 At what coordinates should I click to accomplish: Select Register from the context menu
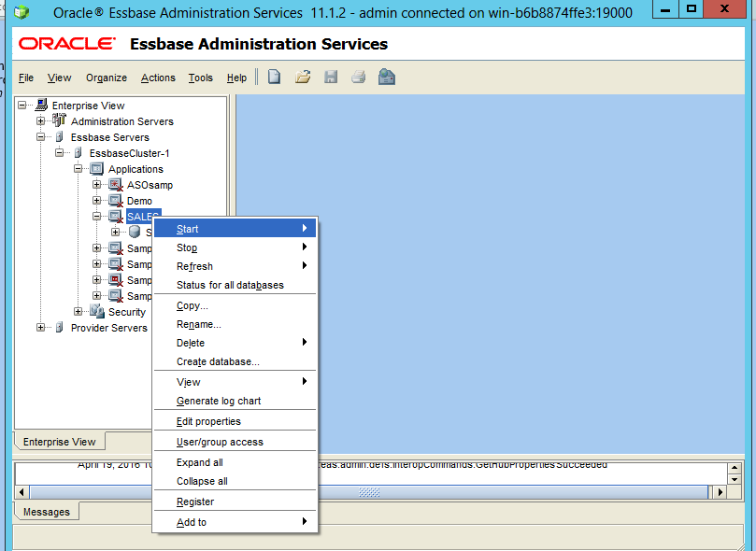point(235,502)
